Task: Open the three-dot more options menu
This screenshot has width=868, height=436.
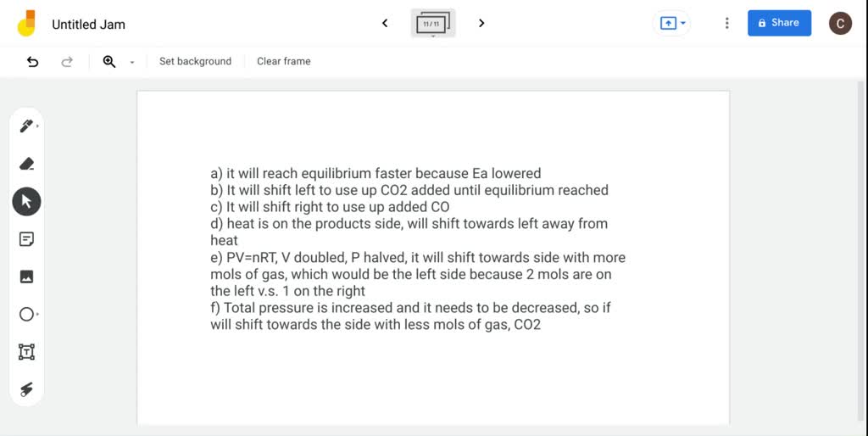Action: (726, 23)
